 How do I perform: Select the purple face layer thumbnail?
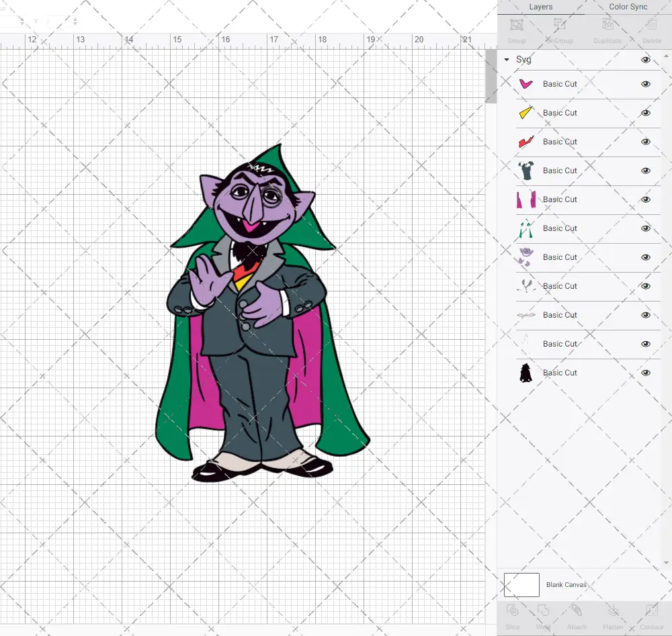526,257
